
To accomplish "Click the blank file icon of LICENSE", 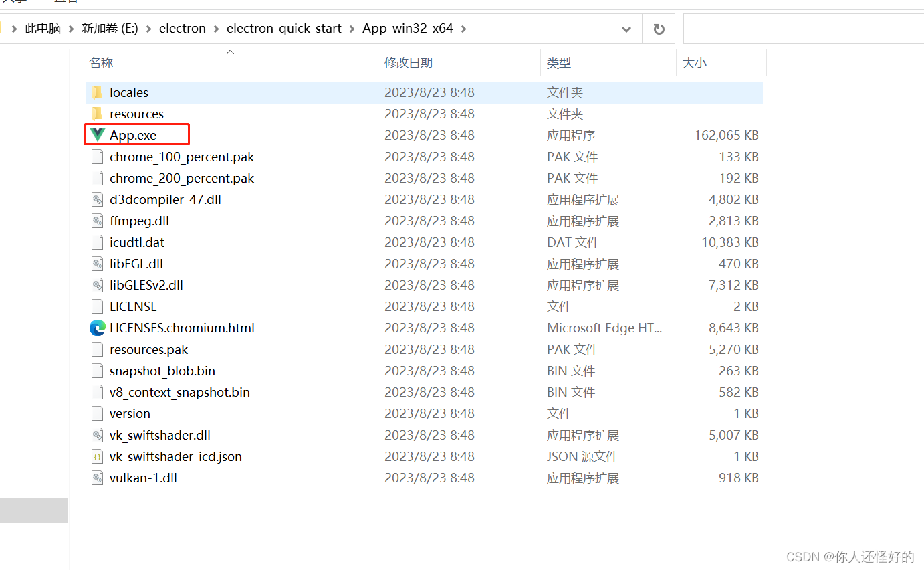I will click(98, 306).
